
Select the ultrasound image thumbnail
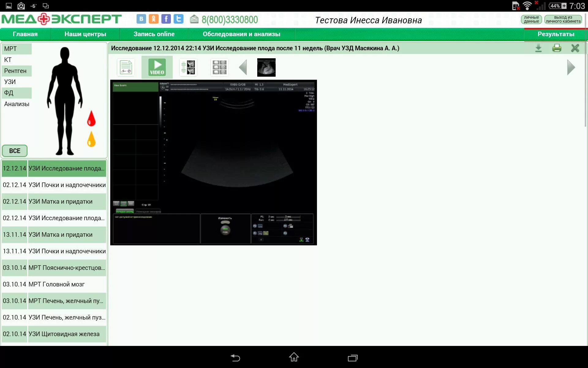tap(266, 67)
